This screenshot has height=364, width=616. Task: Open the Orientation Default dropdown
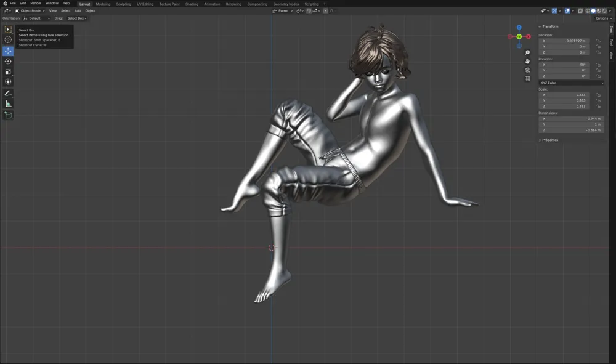point(36,18)
